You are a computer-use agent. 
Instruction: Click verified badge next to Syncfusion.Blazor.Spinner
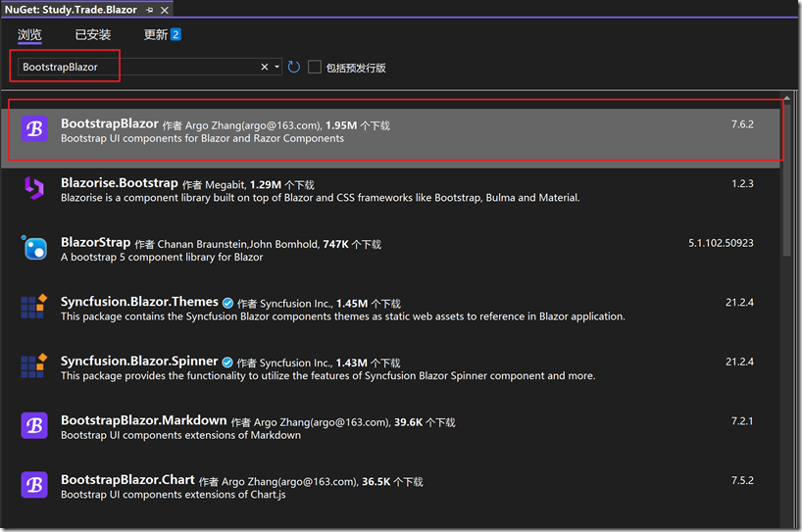[227, 363]
